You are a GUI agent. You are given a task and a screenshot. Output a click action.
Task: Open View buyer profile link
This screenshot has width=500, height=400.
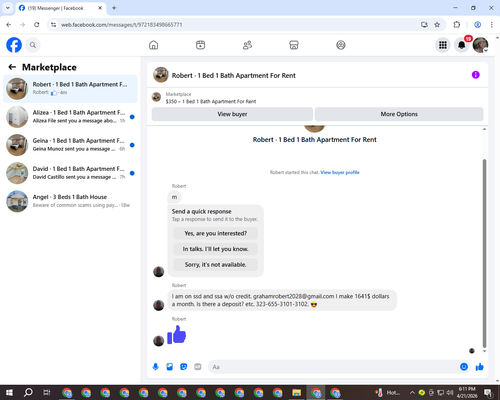[x=340, y=172]
